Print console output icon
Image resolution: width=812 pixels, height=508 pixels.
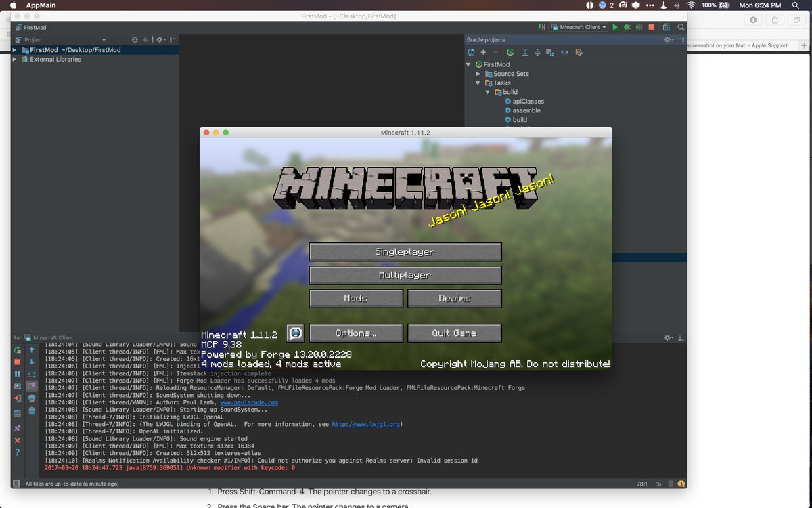(x=32, y=398)
